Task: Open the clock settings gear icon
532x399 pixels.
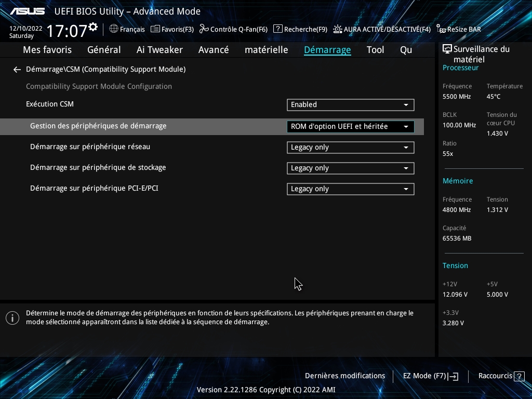Action: tap(93, 27)
